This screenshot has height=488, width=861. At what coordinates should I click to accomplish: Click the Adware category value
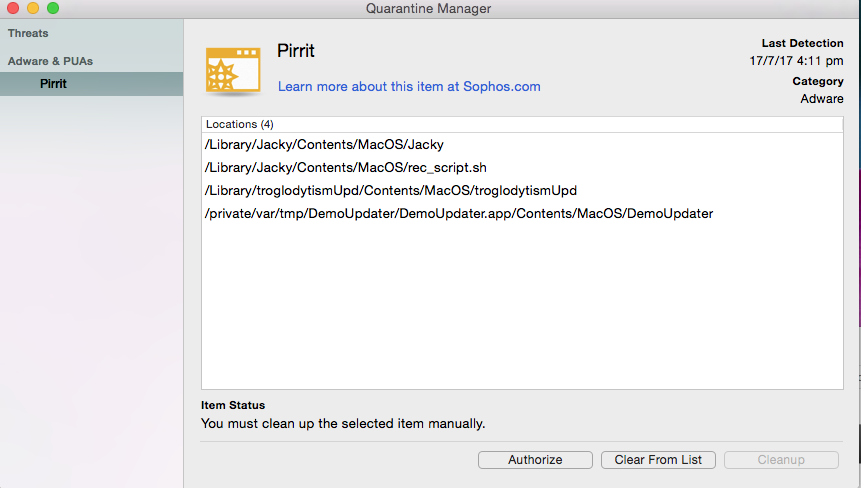[x=821, y=98]
